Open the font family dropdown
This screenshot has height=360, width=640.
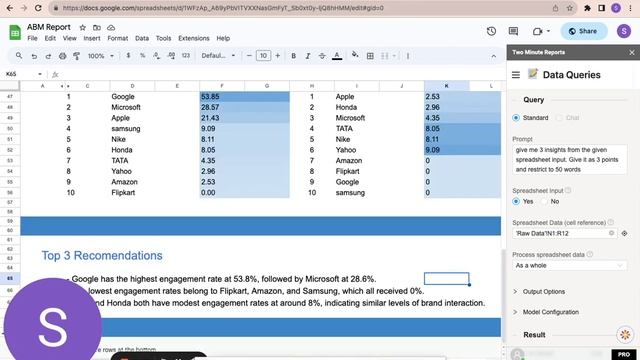(218, 56)
